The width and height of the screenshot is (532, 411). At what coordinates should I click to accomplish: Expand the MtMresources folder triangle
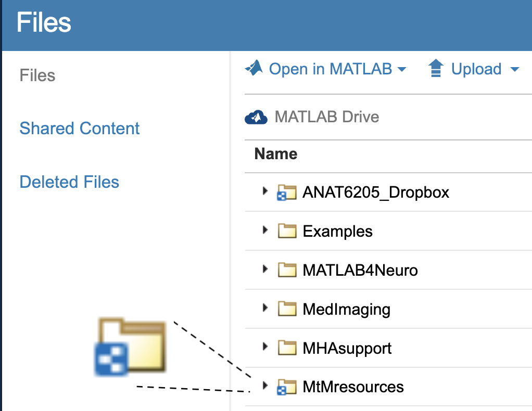click(x=265, y=385)
